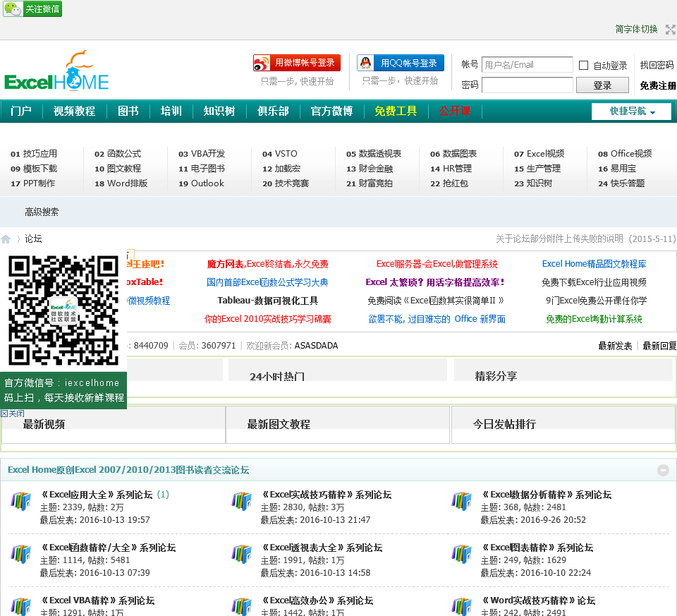The image size is (677, 616).
Task: Click the 《Excel函数精粹/大全》 forum book icon
Action: [20, 554]
